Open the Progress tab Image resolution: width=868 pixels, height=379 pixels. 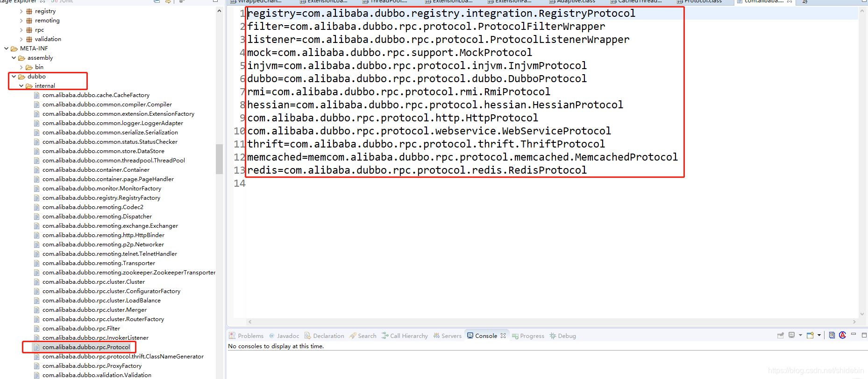pyautogui.click(x=528, y=336)
